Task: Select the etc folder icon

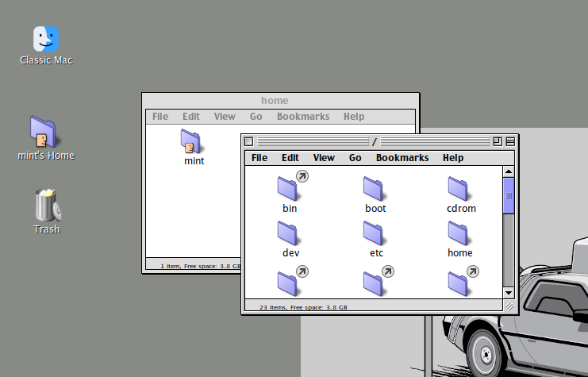Action: click(373, 233)
